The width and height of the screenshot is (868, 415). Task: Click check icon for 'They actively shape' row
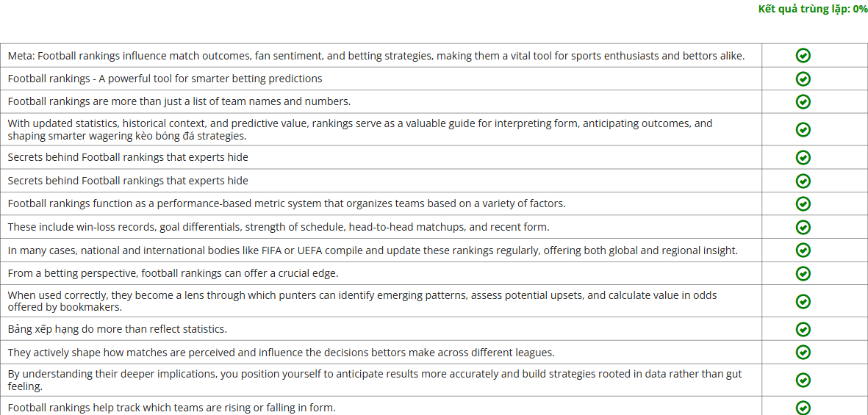pyautogui.click(x=803, y=353)
